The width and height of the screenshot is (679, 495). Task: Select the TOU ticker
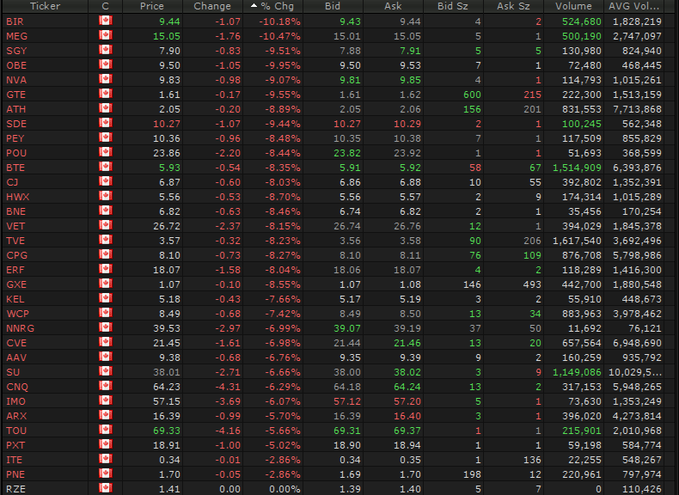click(16, 431)
